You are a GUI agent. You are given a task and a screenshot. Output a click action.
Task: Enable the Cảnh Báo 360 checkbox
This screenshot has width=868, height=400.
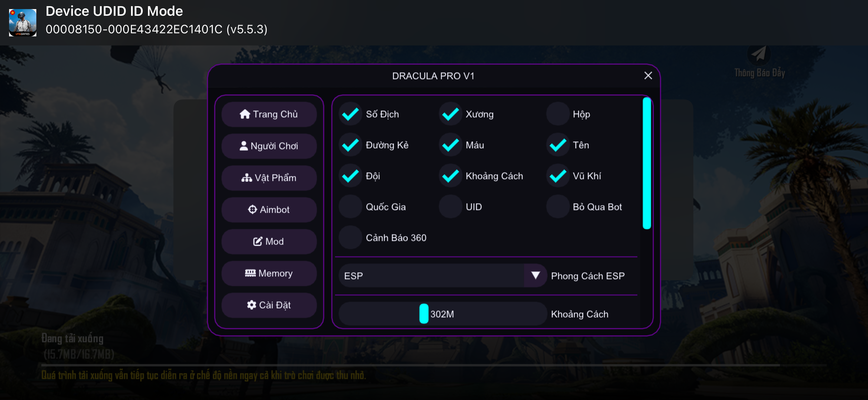pyautogui.click(x=350, y=238)
